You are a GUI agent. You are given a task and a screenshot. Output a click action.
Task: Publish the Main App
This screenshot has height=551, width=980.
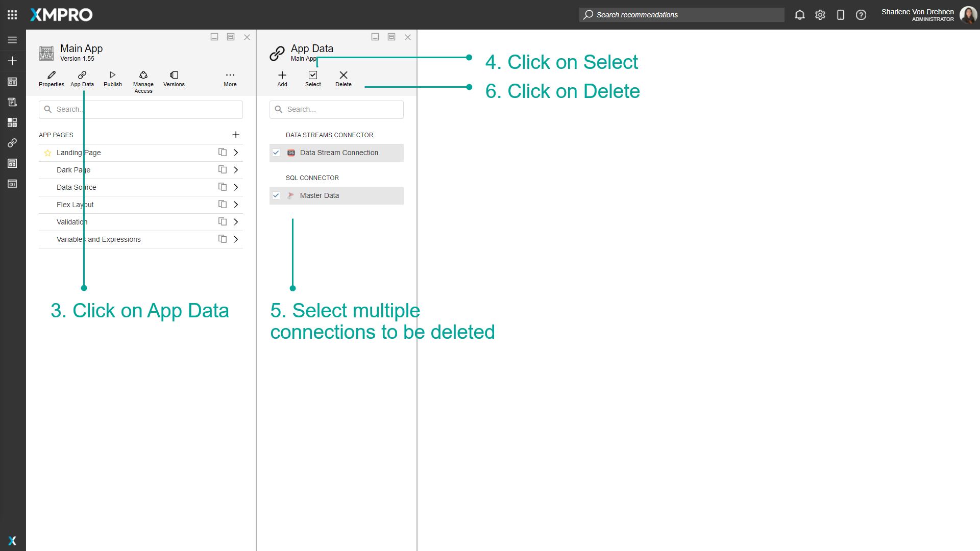tap(112, 78)
